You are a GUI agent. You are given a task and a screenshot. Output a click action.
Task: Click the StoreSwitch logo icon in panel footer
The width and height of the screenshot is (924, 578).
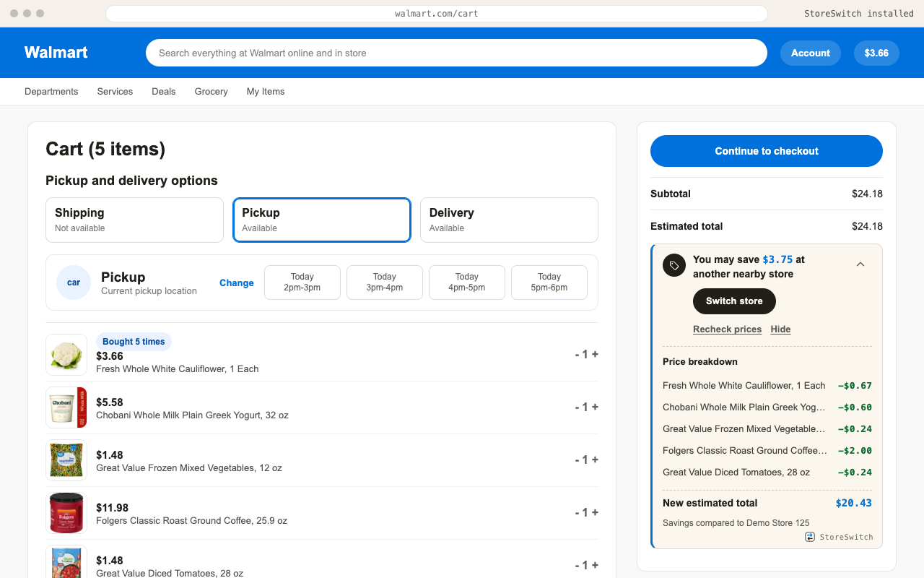[x=810, y=537]
